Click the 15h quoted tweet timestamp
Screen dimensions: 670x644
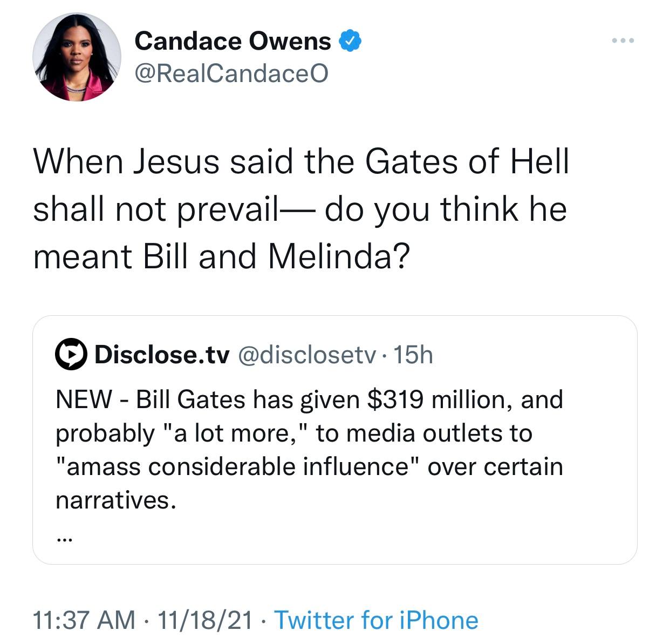413,355
